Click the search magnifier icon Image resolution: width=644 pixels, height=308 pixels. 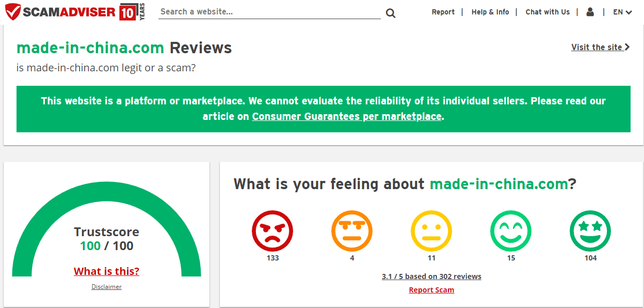391,13
